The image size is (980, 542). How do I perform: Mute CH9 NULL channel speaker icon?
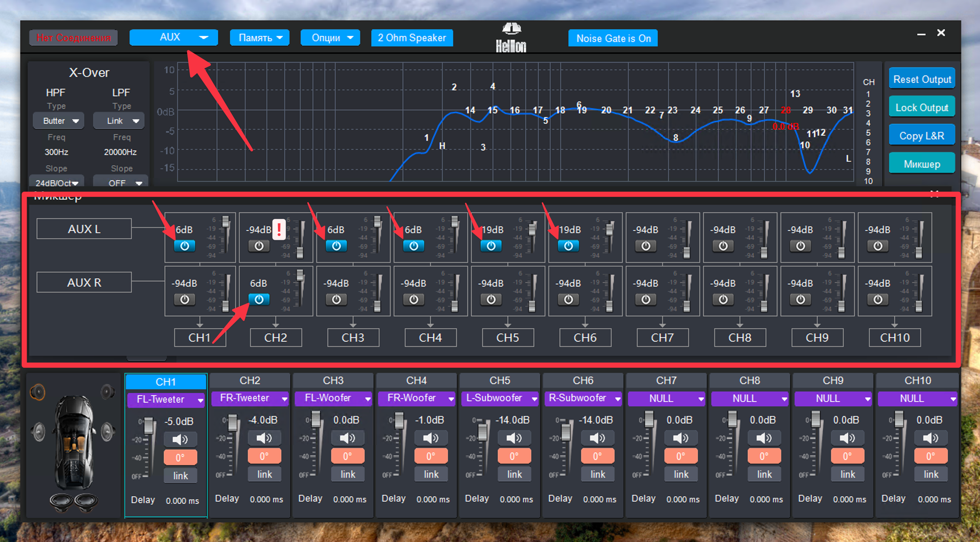[x=847, y=438]
